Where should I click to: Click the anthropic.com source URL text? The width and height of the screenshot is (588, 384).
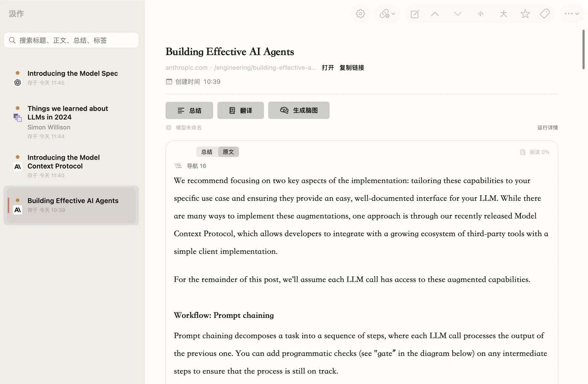[241, 68]
